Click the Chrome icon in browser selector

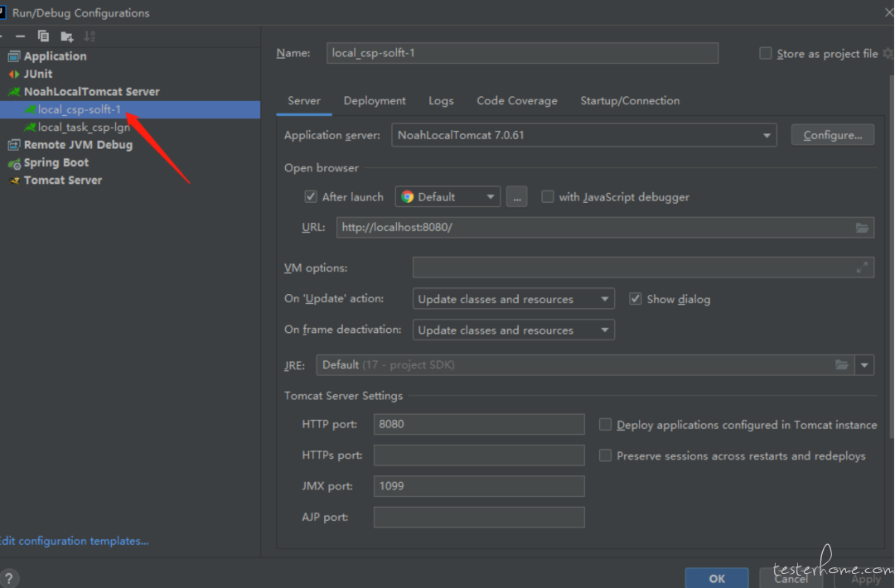pos(407,197)
